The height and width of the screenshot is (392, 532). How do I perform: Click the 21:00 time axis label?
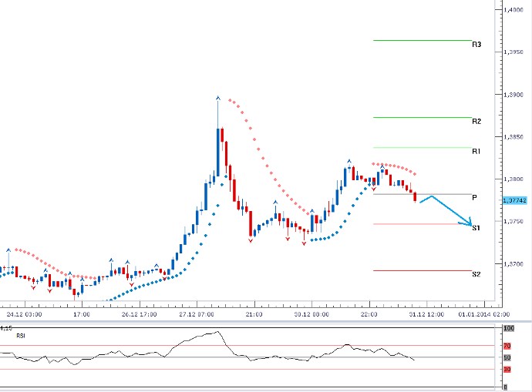coord(254,314)
